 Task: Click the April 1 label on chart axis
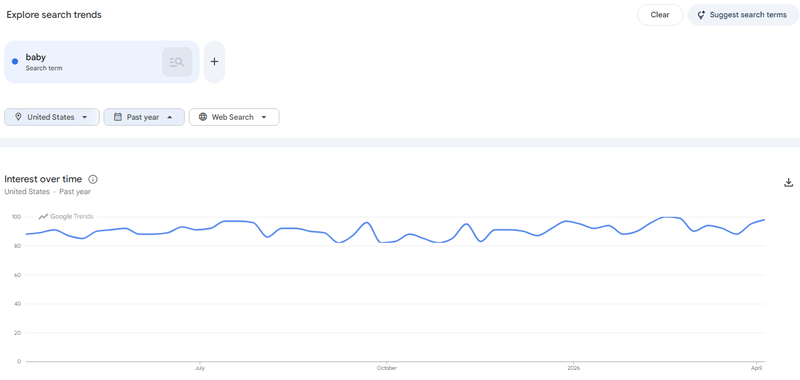pyautogui.click(x=757, y=367)
